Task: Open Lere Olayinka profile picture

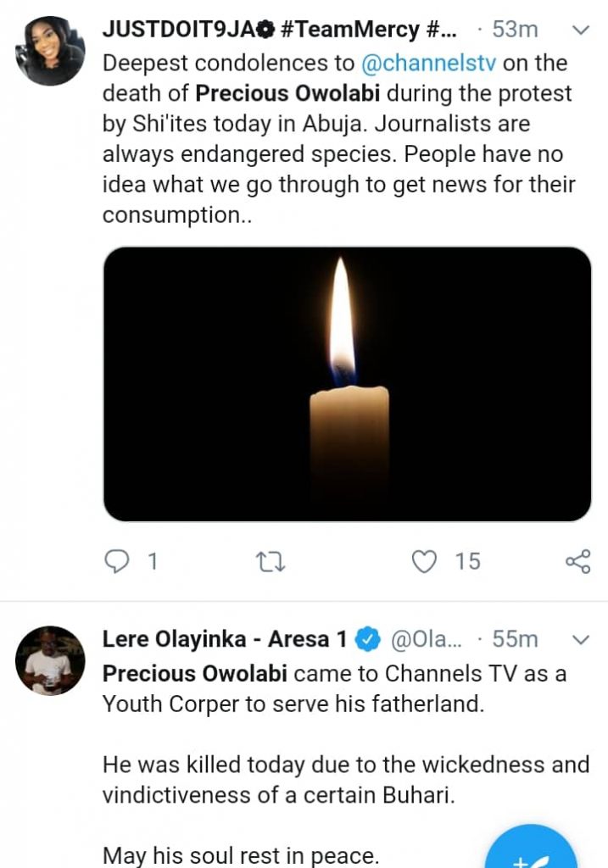Action: point(50,661)
